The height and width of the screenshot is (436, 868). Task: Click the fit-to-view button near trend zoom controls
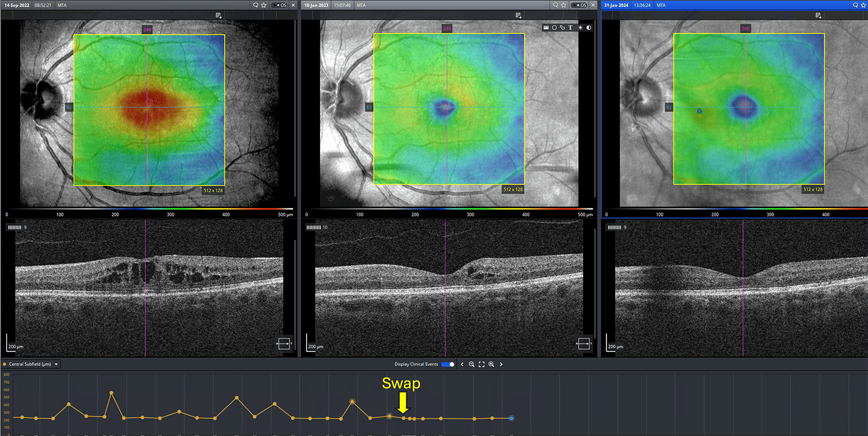click(x=481, y=364)
